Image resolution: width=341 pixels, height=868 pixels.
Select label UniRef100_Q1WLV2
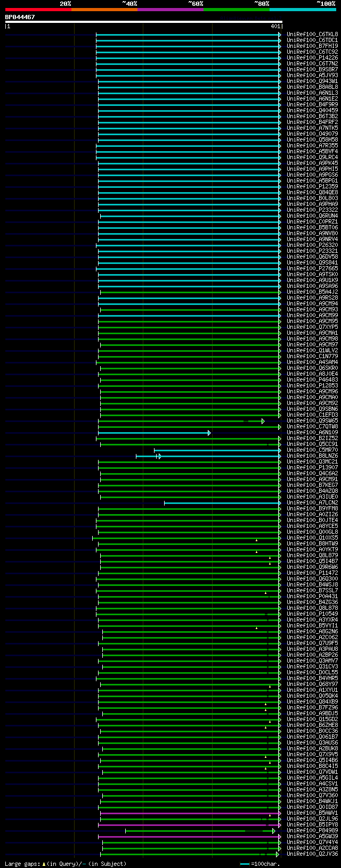click(x=312, y=350)
